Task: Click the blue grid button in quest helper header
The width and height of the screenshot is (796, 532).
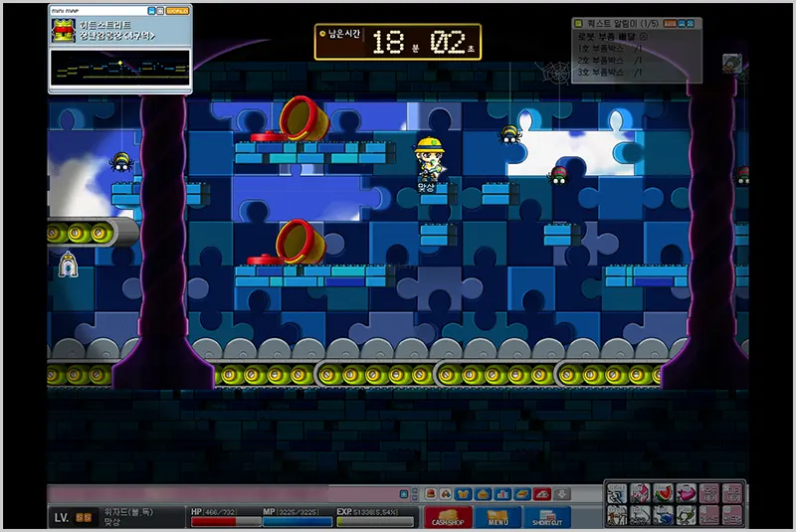Action: [x=691, y=23]
